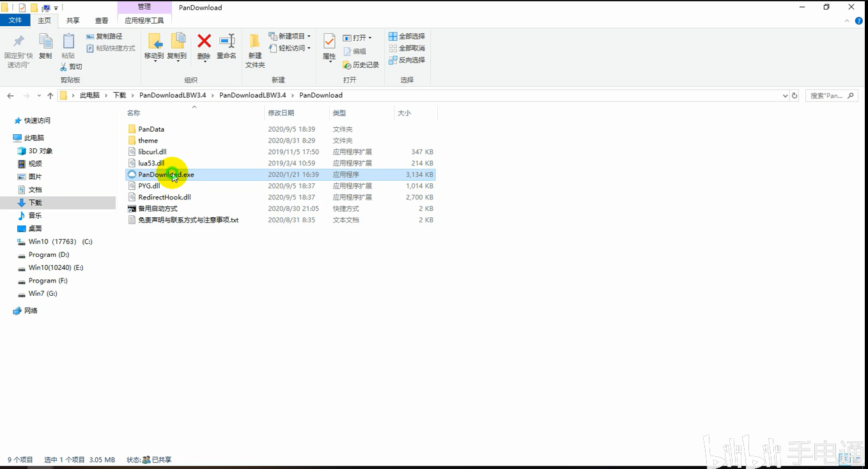This screenshot has height=469, width=868.
Task: Open the File (文件) menu
Action: tap(15, 20)
